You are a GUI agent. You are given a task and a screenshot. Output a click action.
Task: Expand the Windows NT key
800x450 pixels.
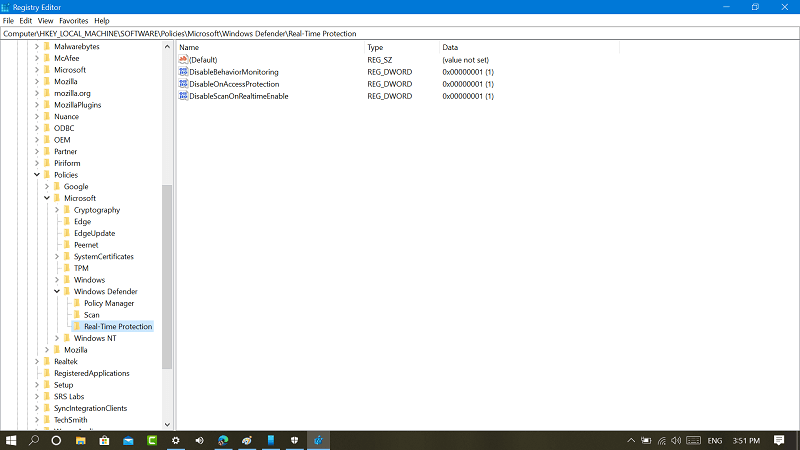pos(57,338)
